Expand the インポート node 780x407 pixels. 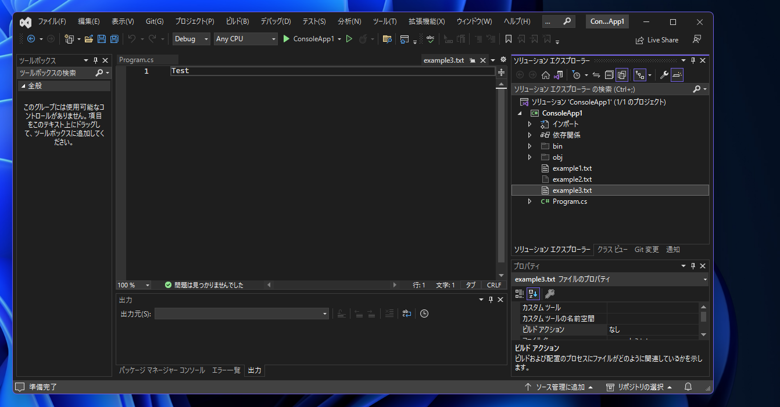530,124
